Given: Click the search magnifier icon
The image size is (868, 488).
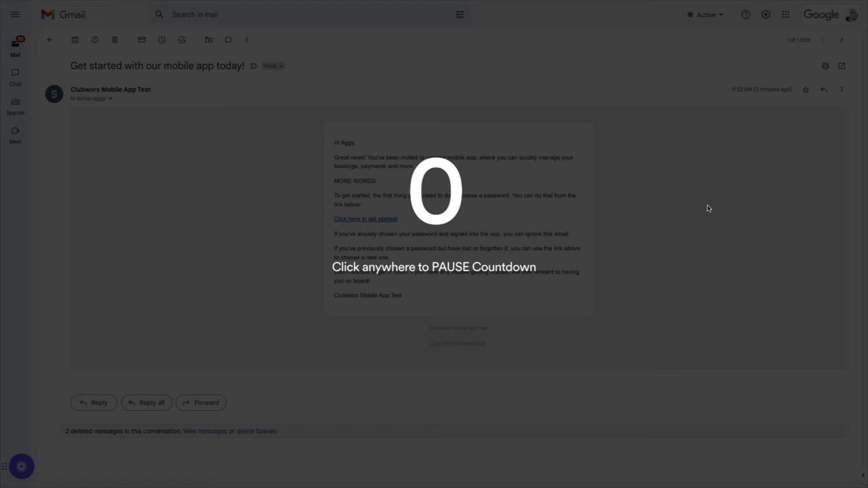Looking at the screenshot, I should [x=159, y=14].
